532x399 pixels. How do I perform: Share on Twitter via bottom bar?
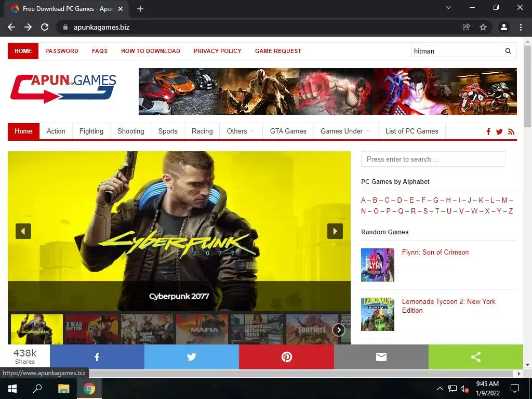[x=192, y=357]
